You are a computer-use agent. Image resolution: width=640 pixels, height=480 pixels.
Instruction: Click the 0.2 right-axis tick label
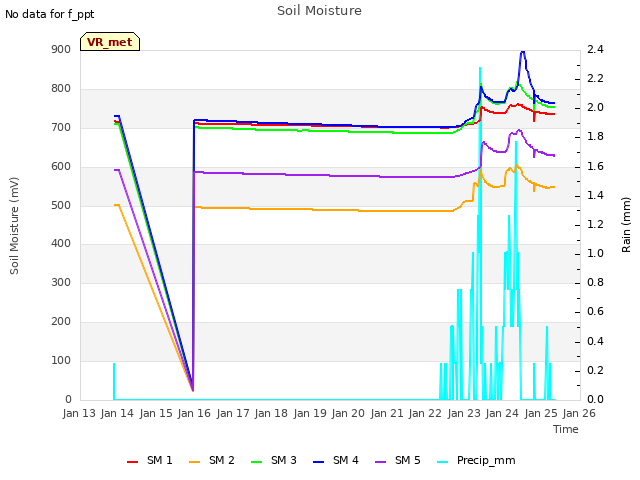[595, 371]
